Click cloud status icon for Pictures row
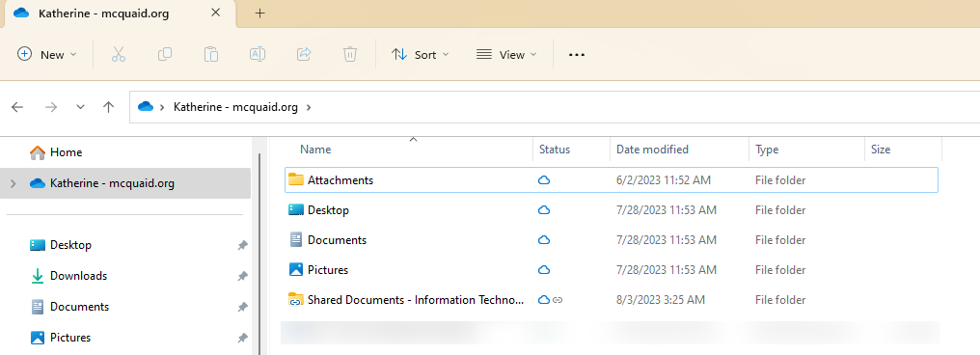980x355 pixels. pos(544,270)
